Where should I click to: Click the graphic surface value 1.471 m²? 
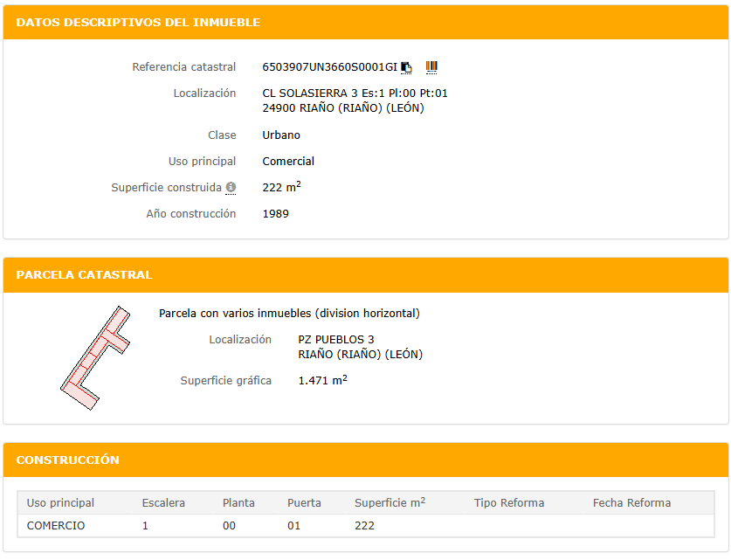click(322, 380)
